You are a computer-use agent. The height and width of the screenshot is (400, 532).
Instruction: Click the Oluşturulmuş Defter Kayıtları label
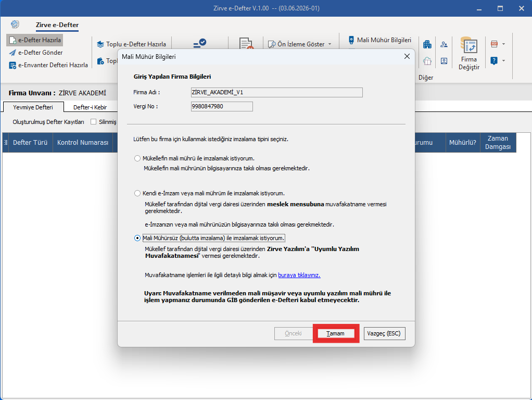48,121
